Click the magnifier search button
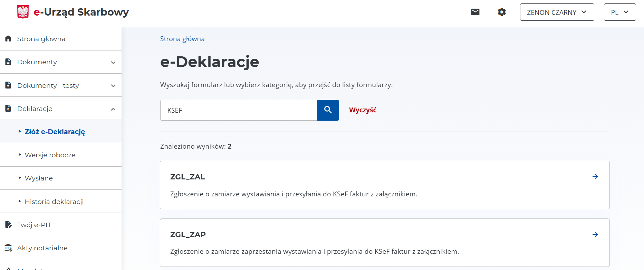The width and height of the screenshot is (644, 270). click(x=328, y=110)
